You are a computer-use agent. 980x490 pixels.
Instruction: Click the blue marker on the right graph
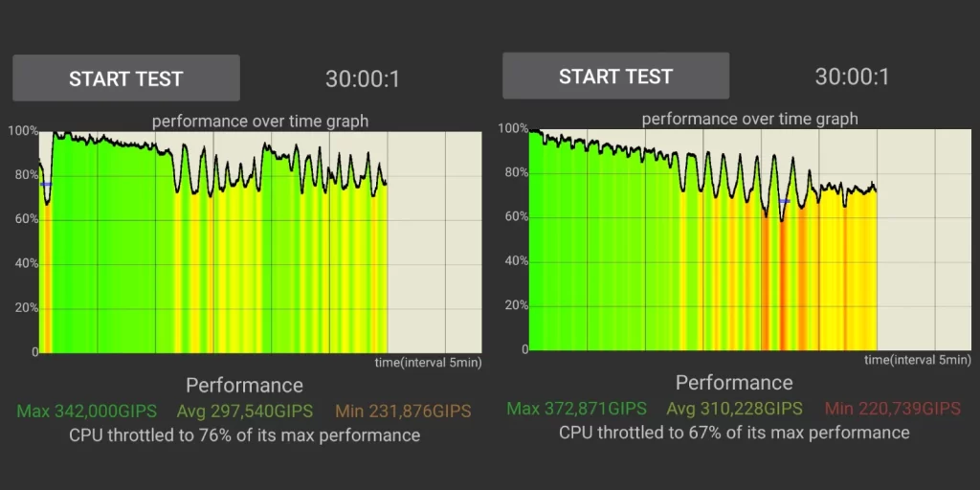point(784,201)
